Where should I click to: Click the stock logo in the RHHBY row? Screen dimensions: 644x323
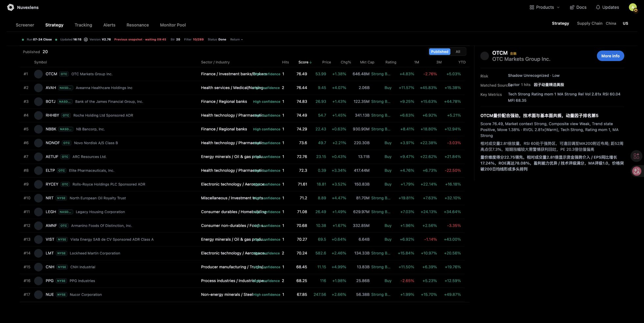coord(38,115)
